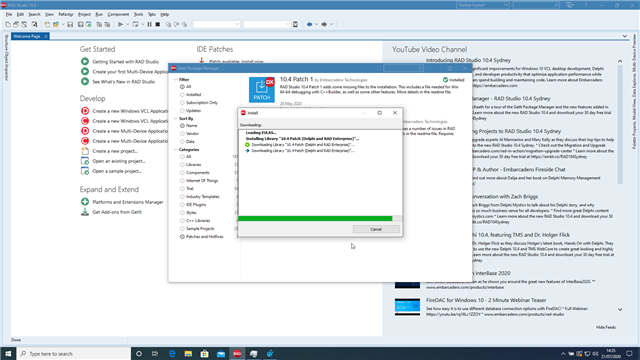Image resolution: width=640 pixels, height=360 pixels.
Task: Select the Updates filter radio button
Action: click(x=182, y=111)
